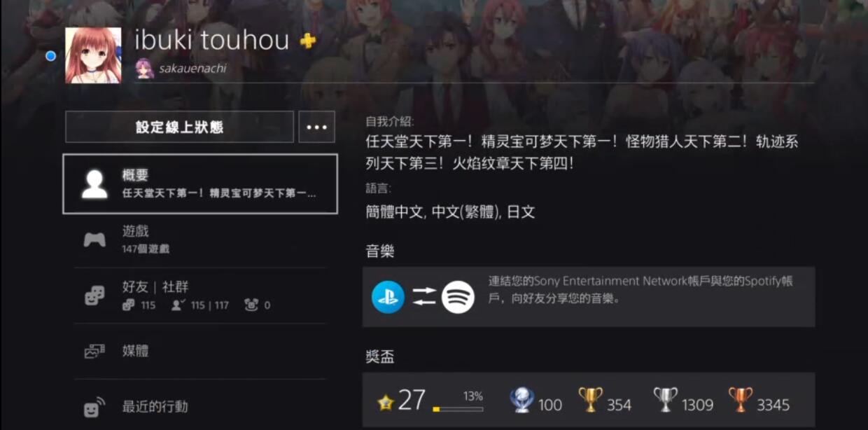This screenshot has width=868, height=430.
Task: Select the PlayStation Network logo icon
Action: click(388, 297)
